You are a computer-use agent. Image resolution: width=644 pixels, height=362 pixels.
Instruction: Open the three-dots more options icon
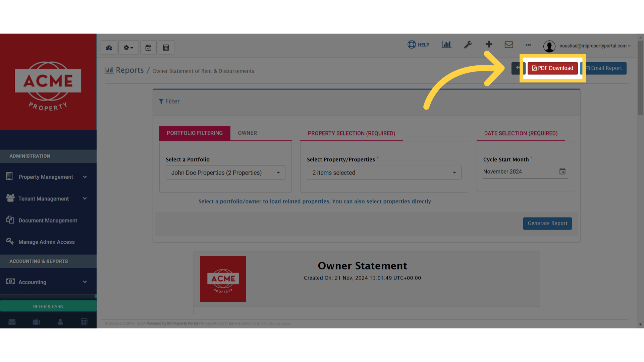(x=528, y=45)
